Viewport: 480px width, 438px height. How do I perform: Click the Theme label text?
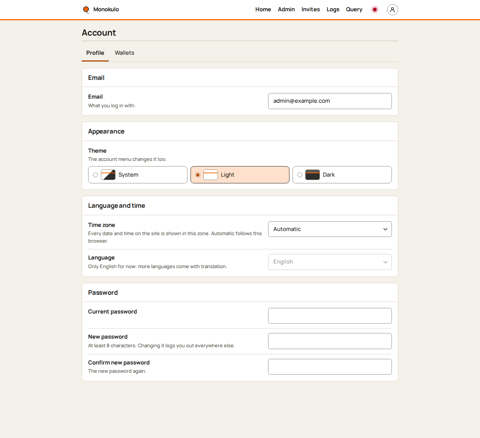coord(97,151)
